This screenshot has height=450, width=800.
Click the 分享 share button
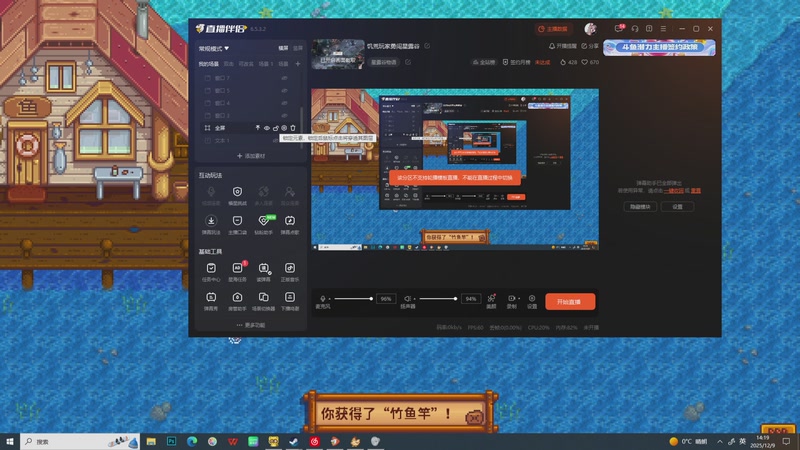(590, 46)
